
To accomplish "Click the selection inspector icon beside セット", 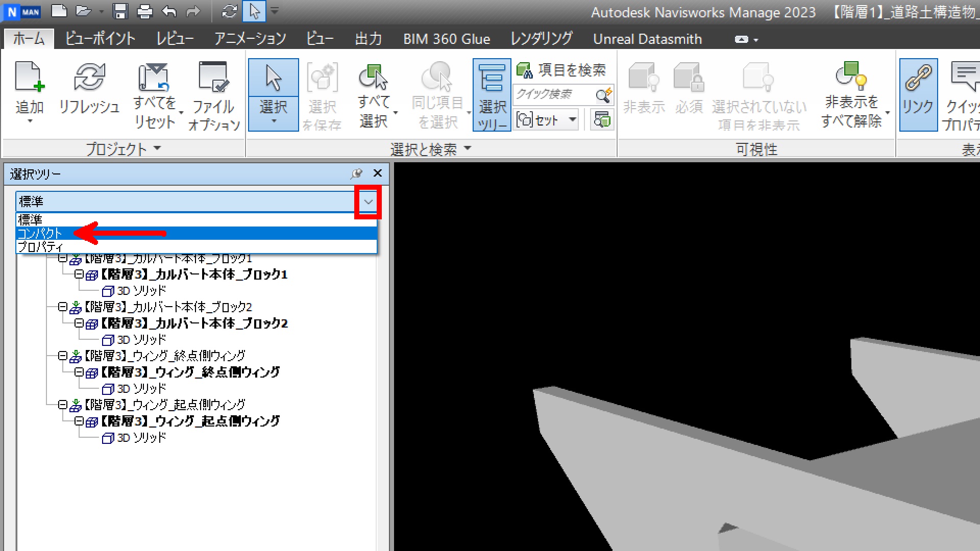I will click(x=602, y=120).
